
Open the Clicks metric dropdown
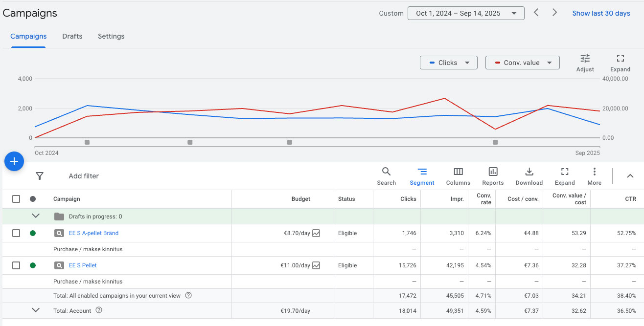448,63
